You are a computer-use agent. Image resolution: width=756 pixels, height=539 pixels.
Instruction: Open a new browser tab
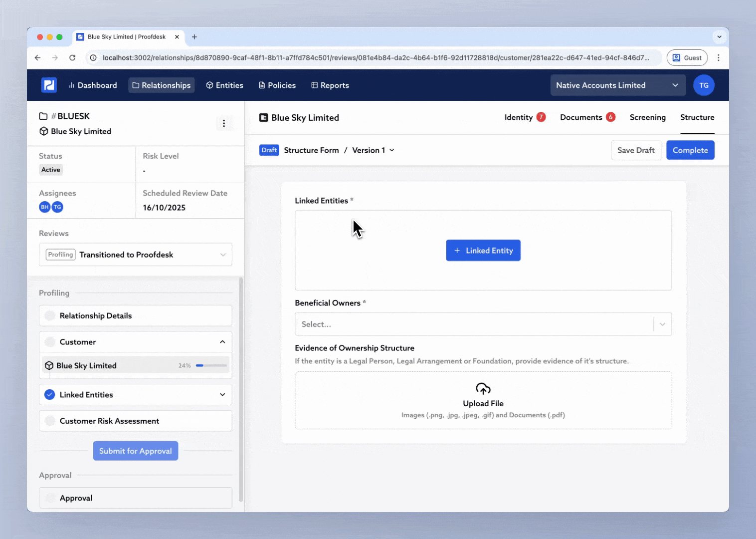194,37
